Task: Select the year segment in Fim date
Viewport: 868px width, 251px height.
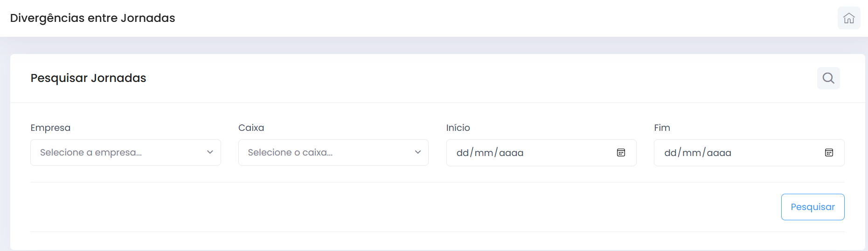Action: (x=719, y=153)
